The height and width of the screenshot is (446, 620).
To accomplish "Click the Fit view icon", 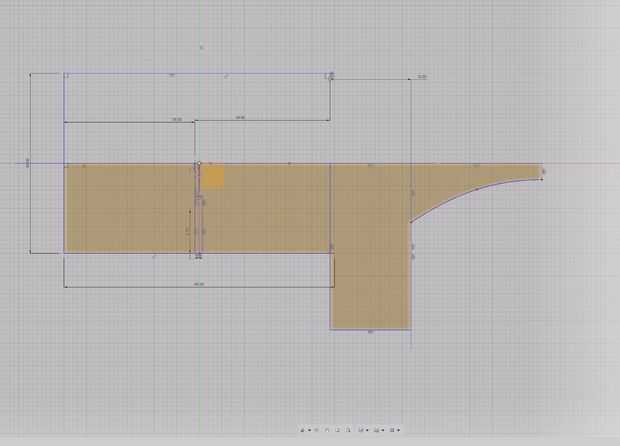I will pos(348,430).
